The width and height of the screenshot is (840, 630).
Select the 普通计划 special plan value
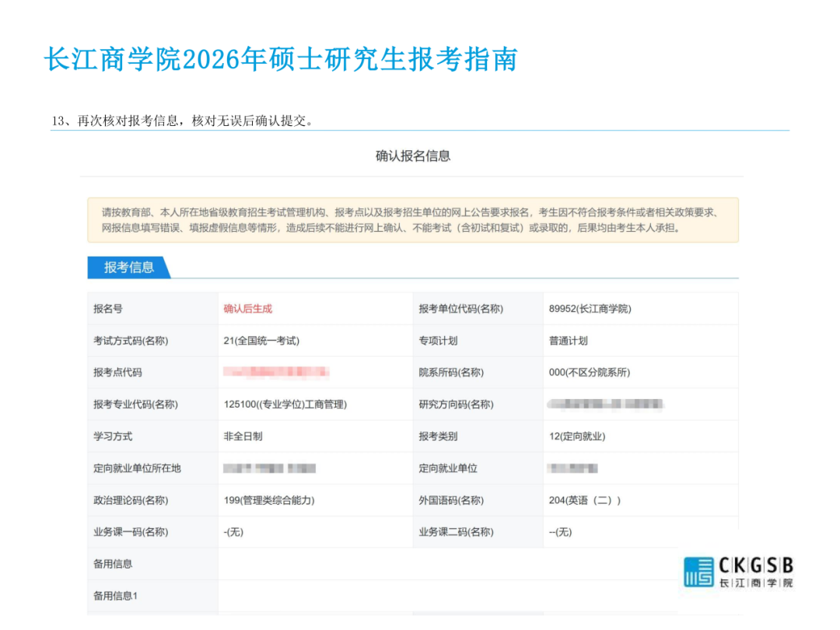pos(569,341)
